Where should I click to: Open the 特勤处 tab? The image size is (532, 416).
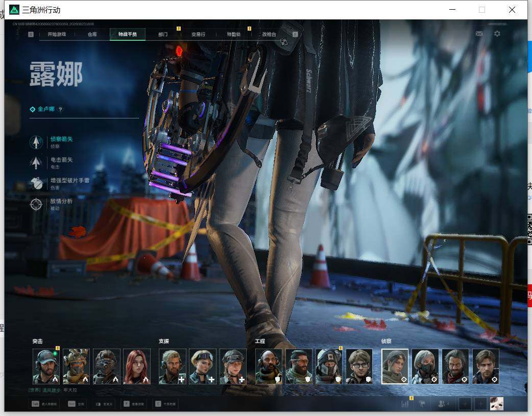[x=233, y=34]
